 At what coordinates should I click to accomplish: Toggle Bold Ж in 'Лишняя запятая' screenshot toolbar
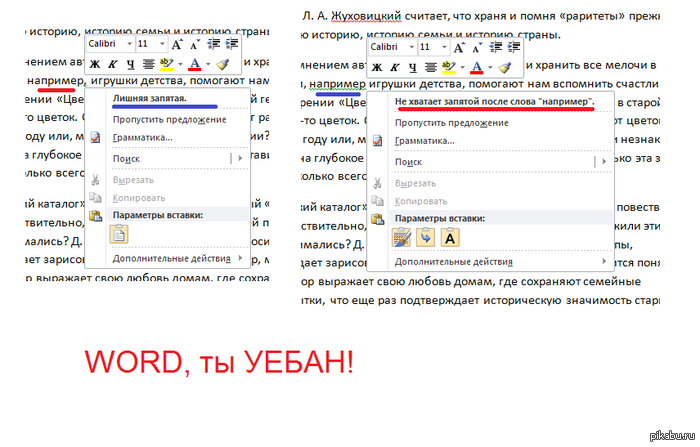95,64
